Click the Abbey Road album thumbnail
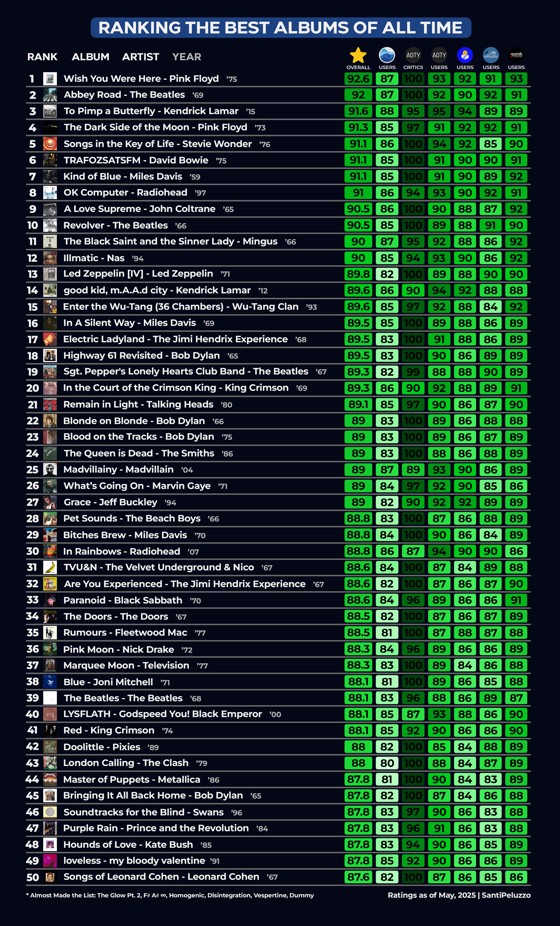 [x=50, y=95]
